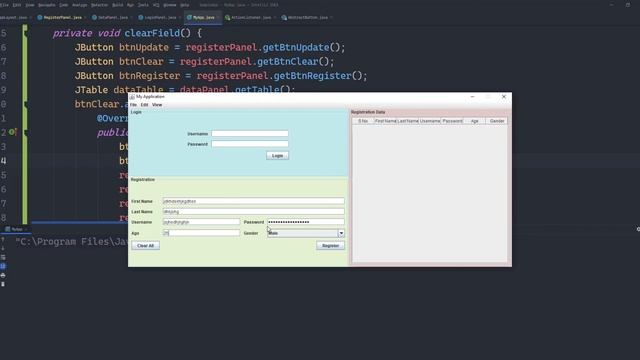Toggle soft-wrap icon in Run console toolbar
The width and height of the screenshot is (640, 360).
3,257
